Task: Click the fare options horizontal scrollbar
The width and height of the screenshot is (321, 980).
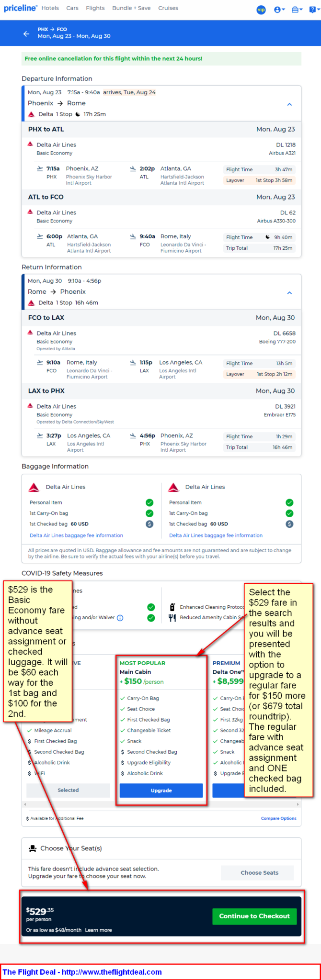Action: coord(161,804)
